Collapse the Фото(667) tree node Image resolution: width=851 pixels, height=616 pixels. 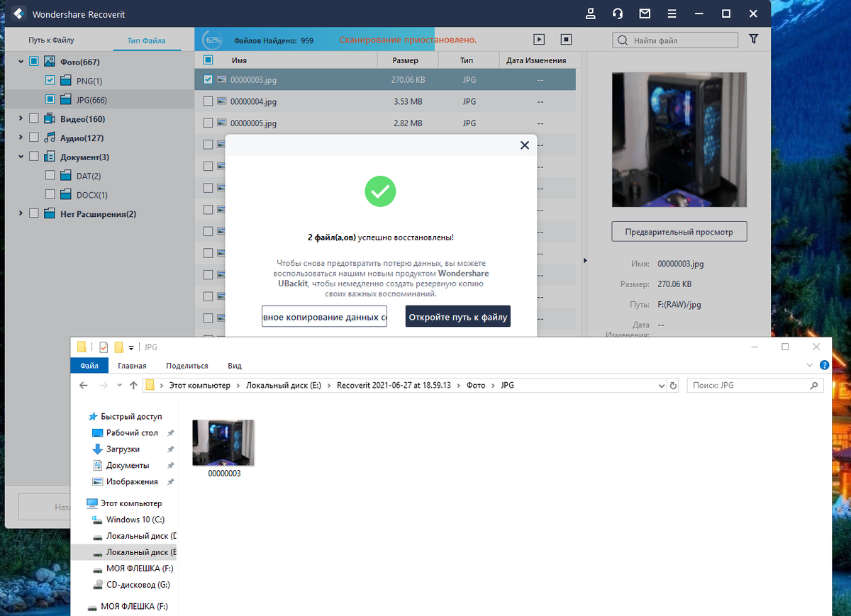(x=20, y=62)
